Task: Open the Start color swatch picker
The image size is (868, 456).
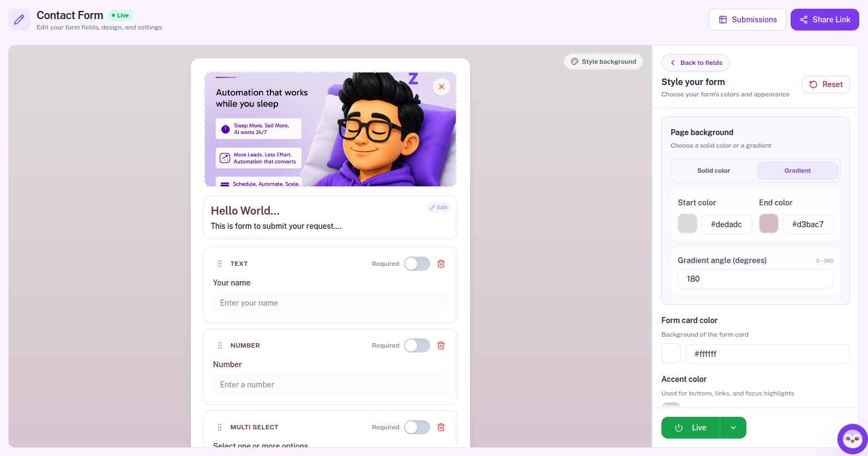Action: (688, 224)
